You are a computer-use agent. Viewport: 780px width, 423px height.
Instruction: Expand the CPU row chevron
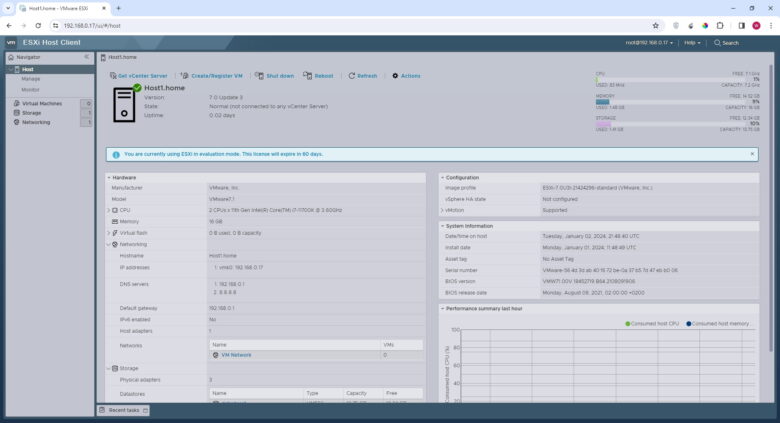108,211
